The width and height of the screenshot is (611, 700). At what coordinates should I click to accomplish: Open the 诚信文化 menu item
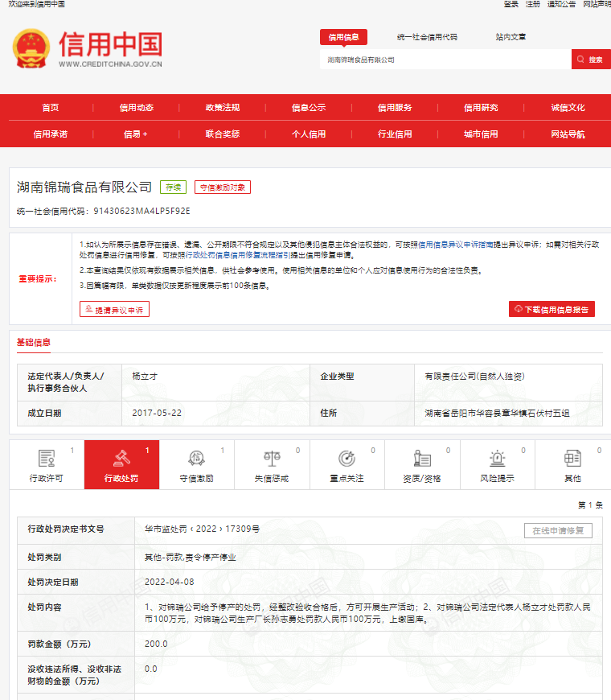(x=568, y=108)
